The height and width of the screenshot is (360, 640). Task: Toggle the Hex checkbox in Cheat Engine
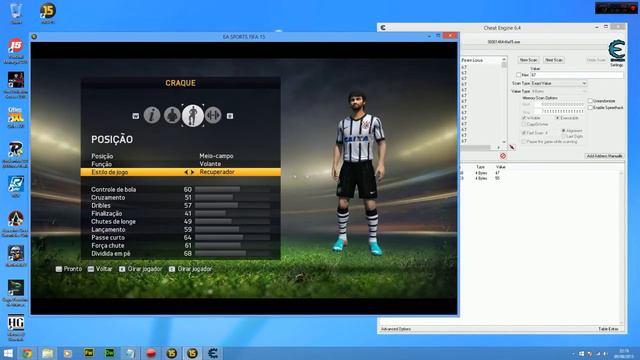tap(518, 75)
